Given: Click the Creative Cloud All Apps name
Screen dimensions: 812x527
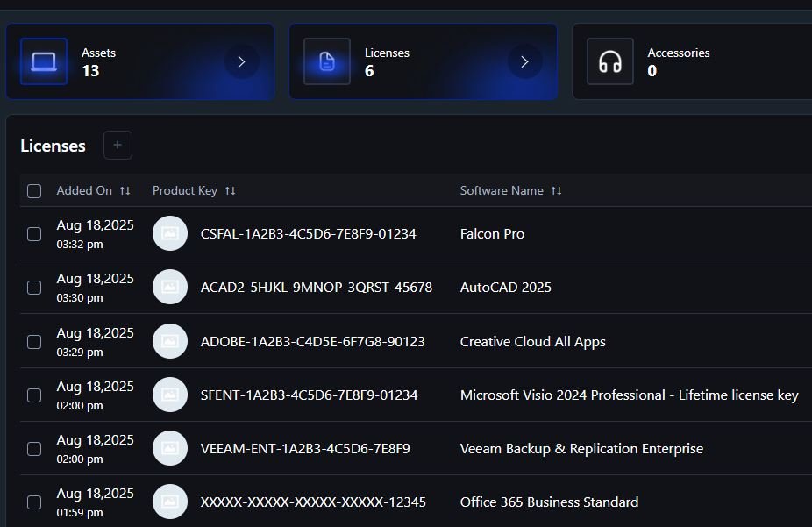Looking at the screenshot, I should (x=533, y=342).
